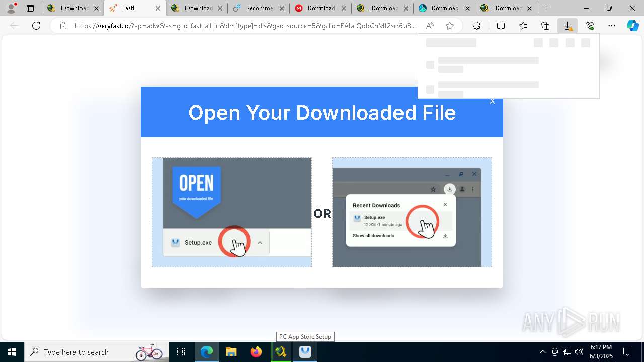This screenshot has height=362, width=644.
Task: Open the Favorites list
Action: (523, 26)
